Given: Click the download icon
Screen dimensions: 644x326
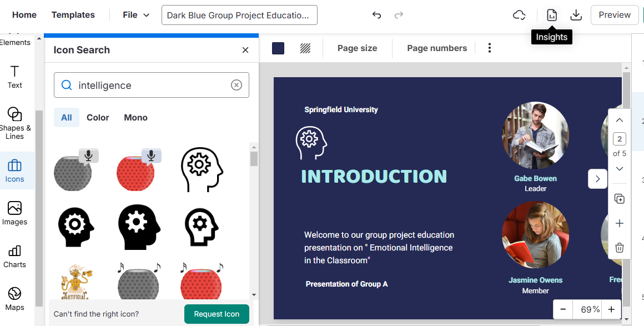Looking at the screenshot, I should [x=576, y=15].
